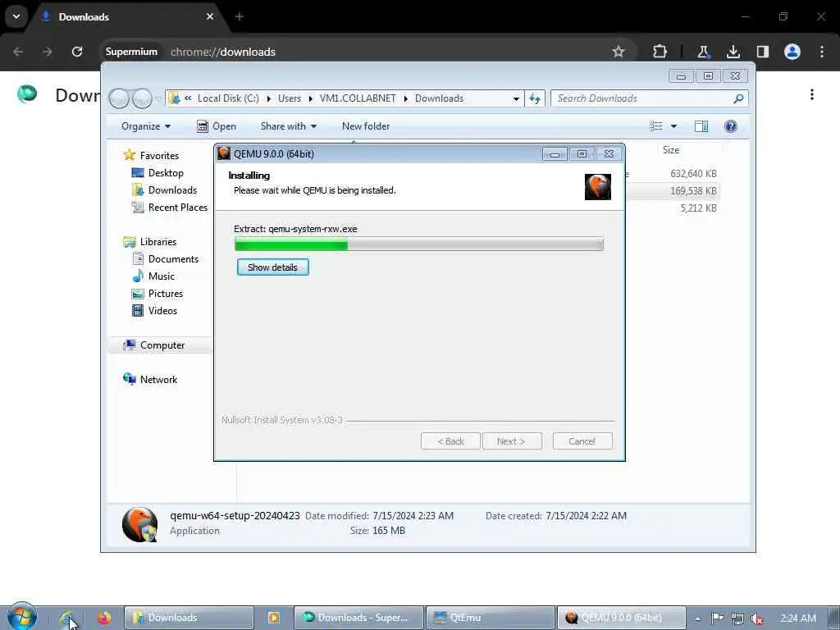
Task: Click the browser reload icon
Action: pyautogui.click(x=77, y=52)
